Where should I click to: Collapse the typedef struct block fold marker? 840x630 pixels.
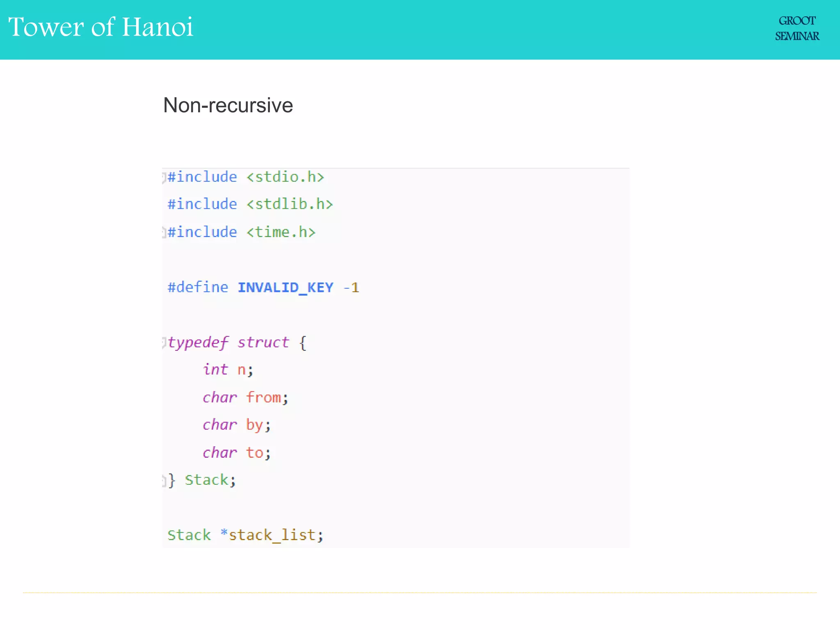tap(164, 342)
